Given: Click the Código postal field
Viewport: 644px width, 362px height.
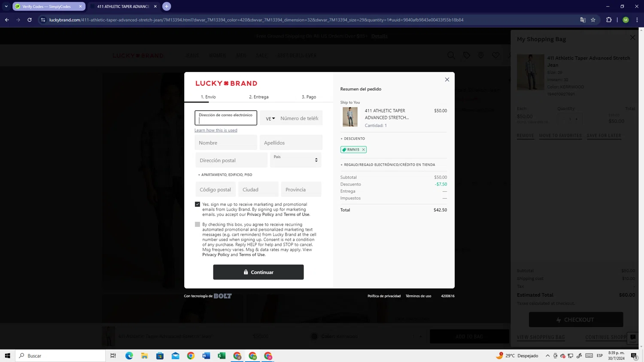Looking at the screenshot, I should pyautogui.click(x=216, y=189).
